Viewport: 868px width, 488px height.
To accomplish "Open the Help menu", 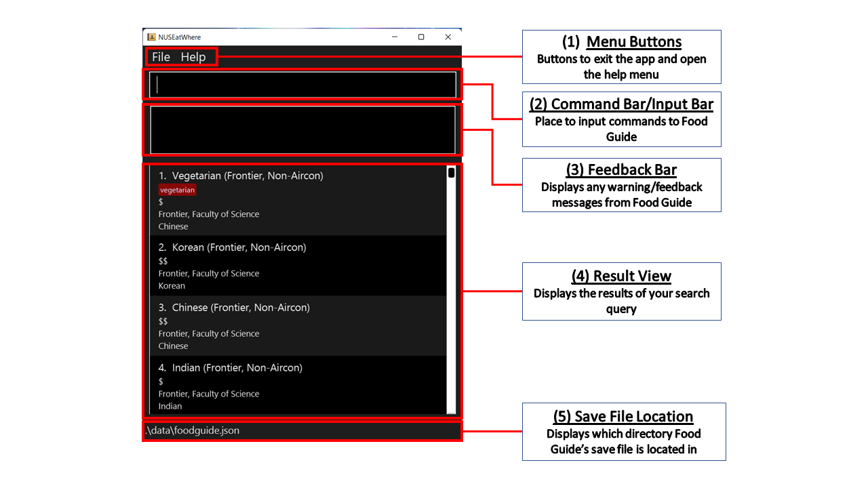I will 193,57.
